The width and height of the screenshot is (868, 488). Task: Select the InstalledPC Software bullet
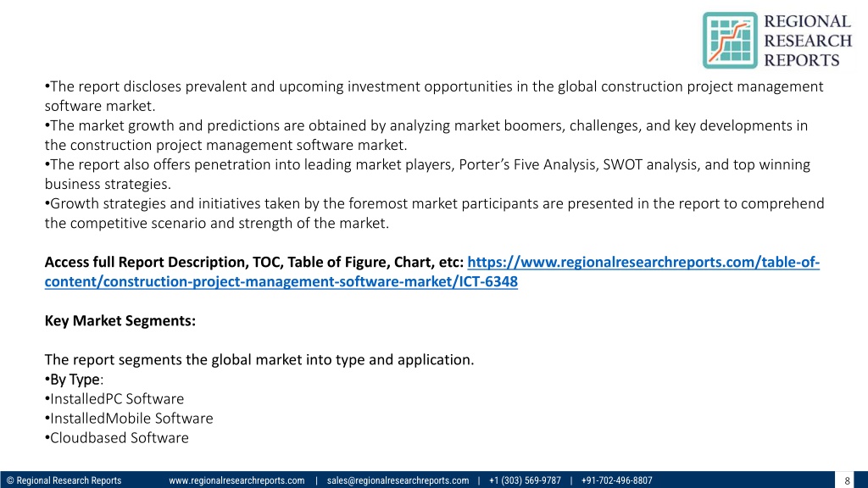(x=114, y=399)
